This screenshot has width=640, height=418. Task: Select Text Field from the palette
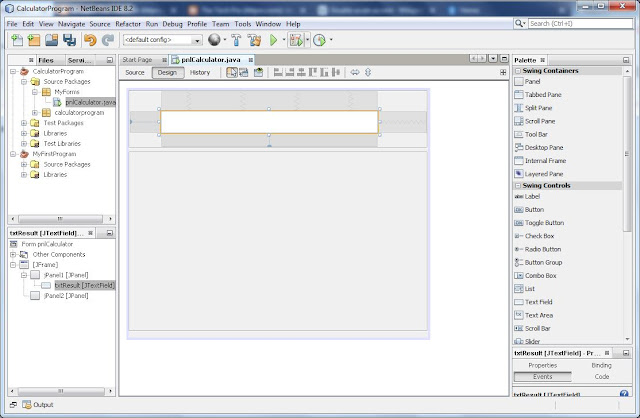[538, 302]
